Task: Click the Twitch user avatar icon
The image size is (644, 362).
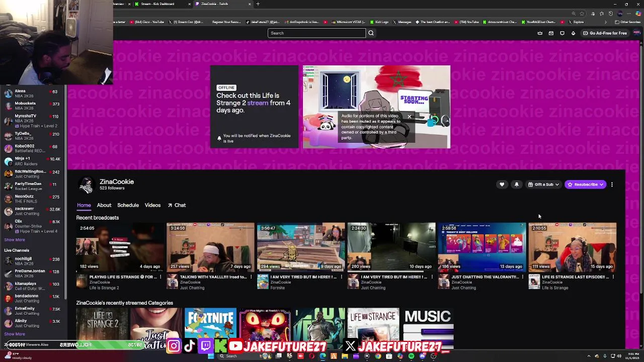Action: click(x=636, y=33)
